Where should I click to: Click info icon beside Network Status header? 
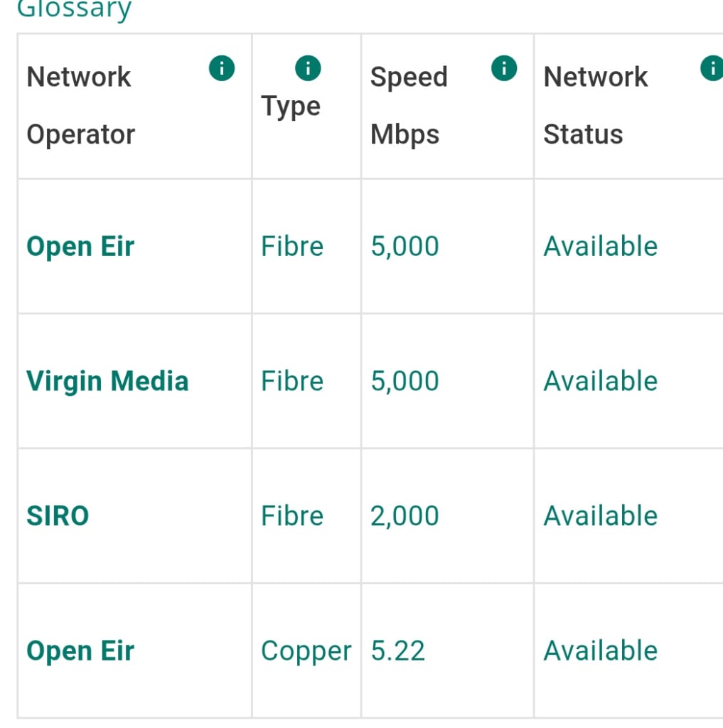coord(712,68)
